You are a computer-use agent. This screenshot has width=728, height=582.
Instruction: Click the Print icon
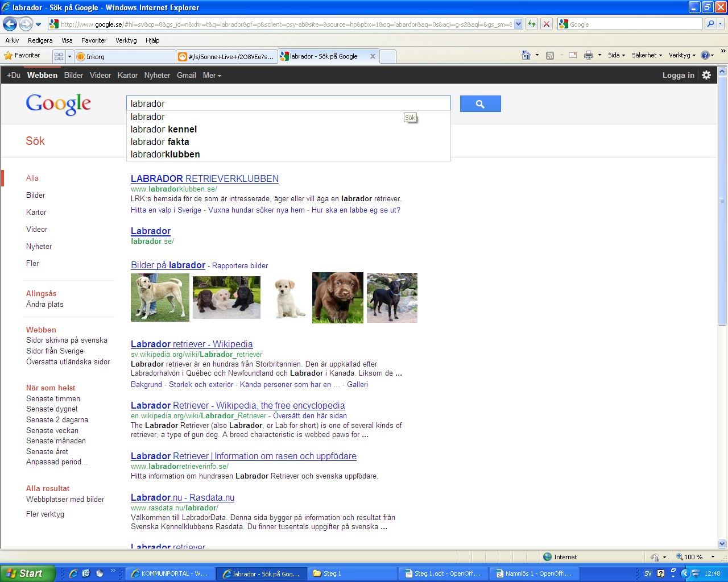point(589,56)
